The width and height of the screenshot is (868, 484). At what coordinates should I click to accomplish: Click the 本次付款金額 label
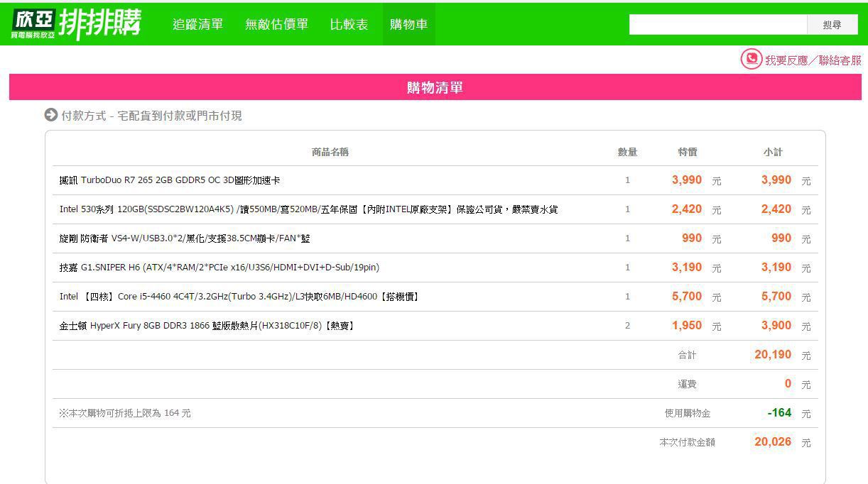click(x=687, y=442)
